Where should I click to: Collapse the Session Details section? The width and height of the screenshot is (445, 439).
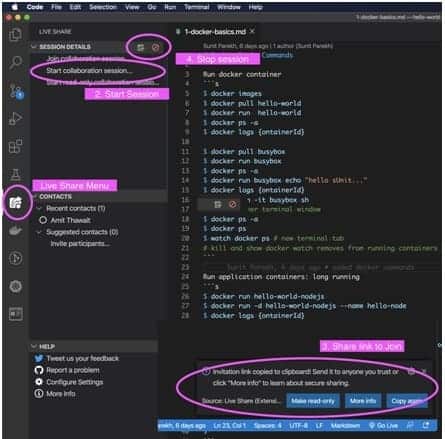(34, 47)
